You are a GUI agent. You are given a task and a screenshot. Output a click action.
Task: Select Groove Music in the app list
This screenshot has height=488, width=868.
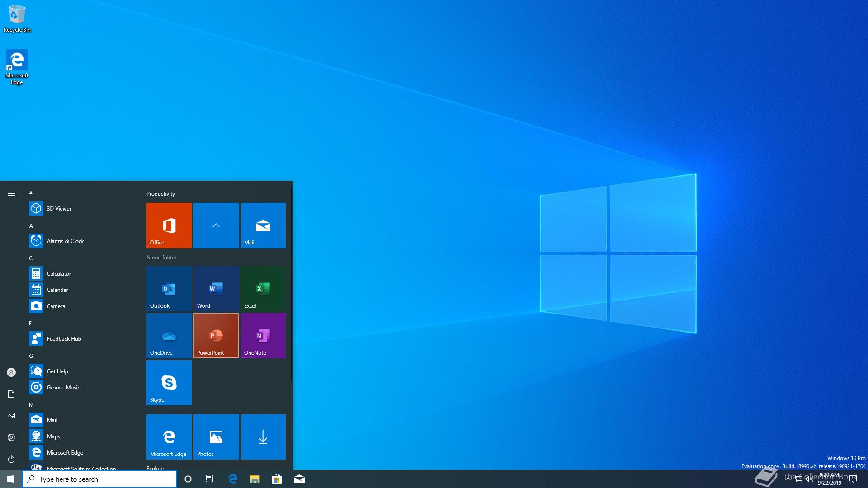tap(63, 387)
